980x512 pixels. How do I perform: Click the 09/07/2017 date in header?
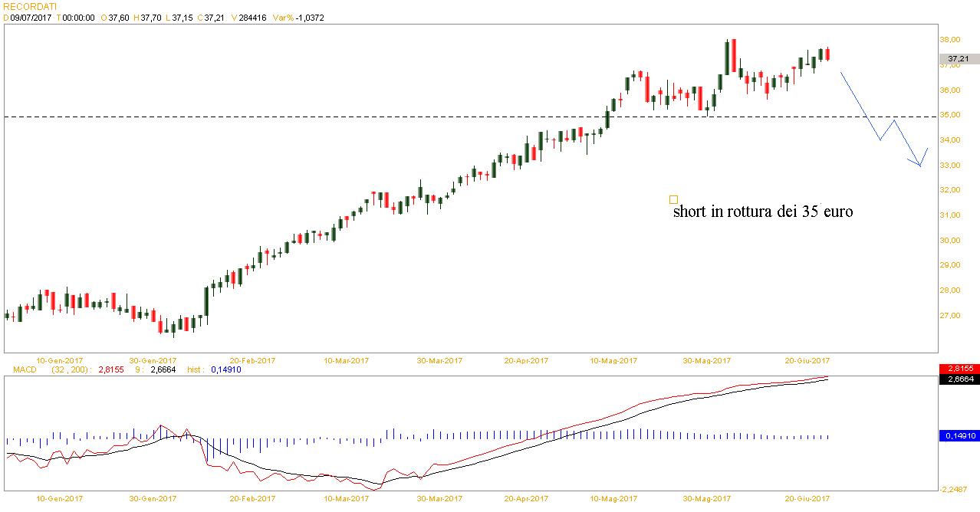(x=31, y=17)
